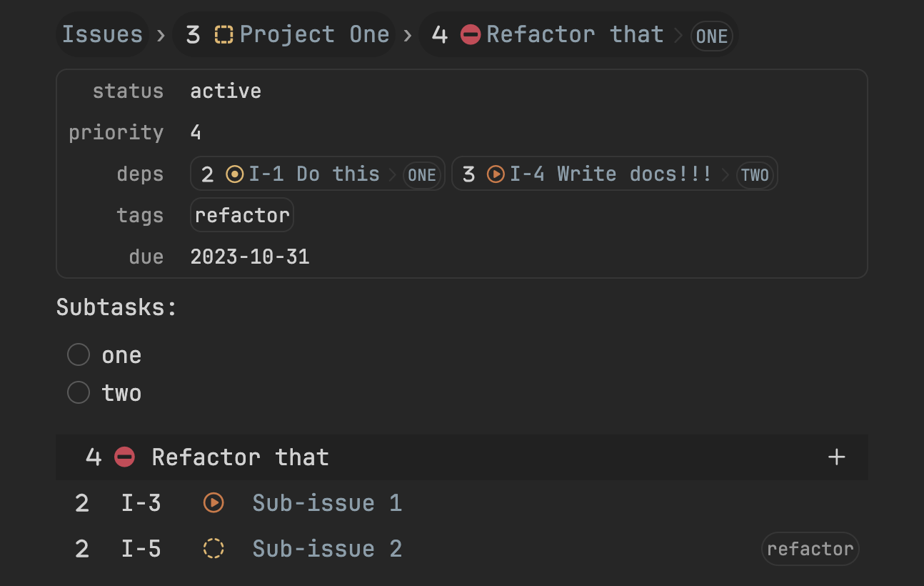Image resolution: width=924 pixels, height=586 pixels.
Task: Click the ONE badge in the breadcrumb
Action: pyautogui.click(x=711, y=36)
